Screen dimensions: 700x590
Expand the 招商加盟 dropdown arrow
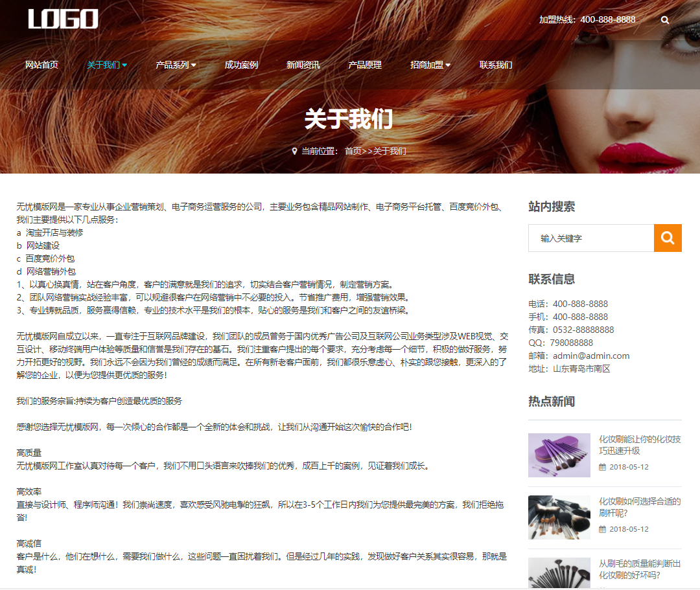coord(448,65)
